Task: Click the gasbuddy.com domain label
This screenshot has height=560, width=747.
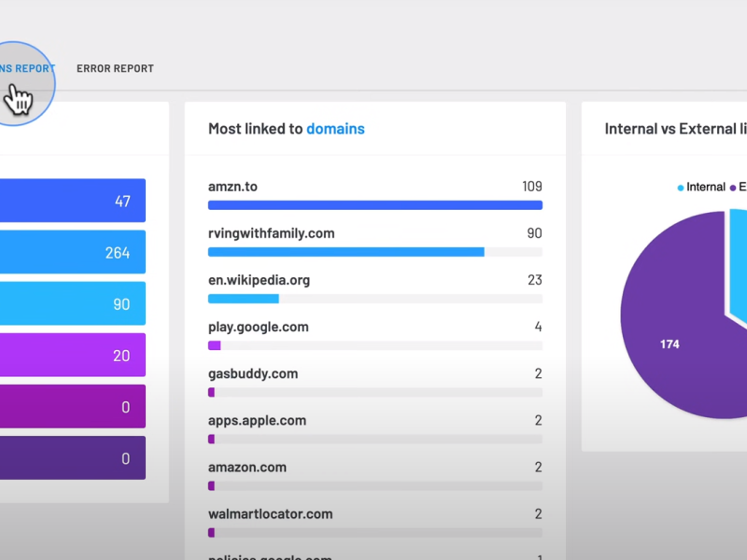Action: 252,373
